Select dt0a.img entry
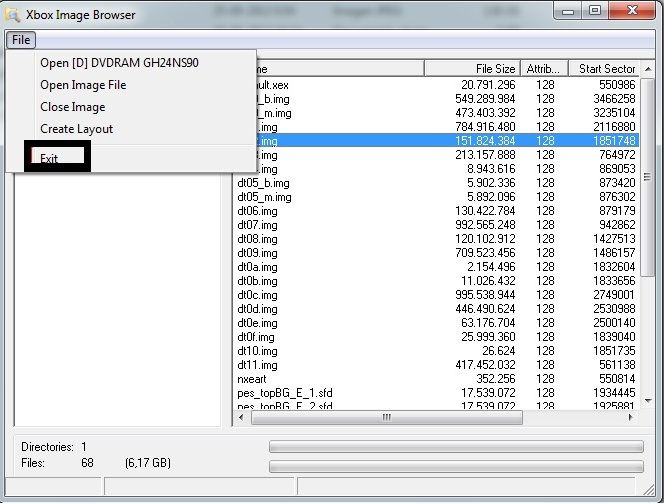Viewport: 664px width, 504px height. tap(436, 267)
